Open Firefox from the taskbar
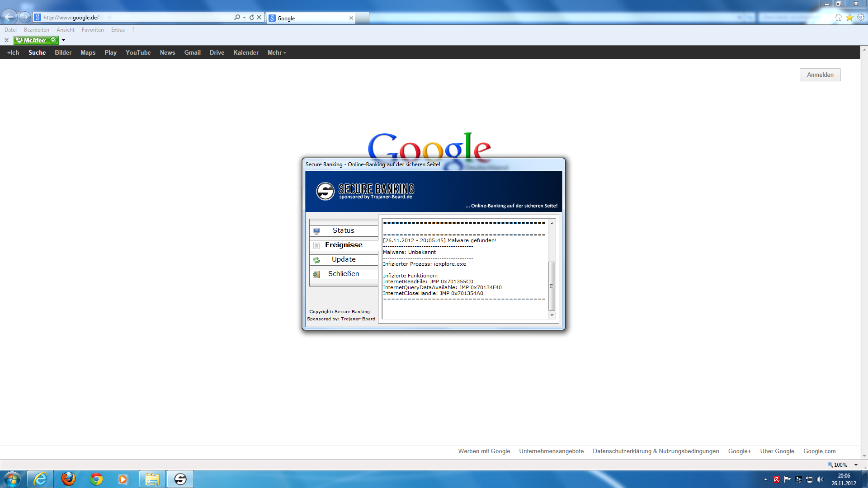 [x=68, y=479]
